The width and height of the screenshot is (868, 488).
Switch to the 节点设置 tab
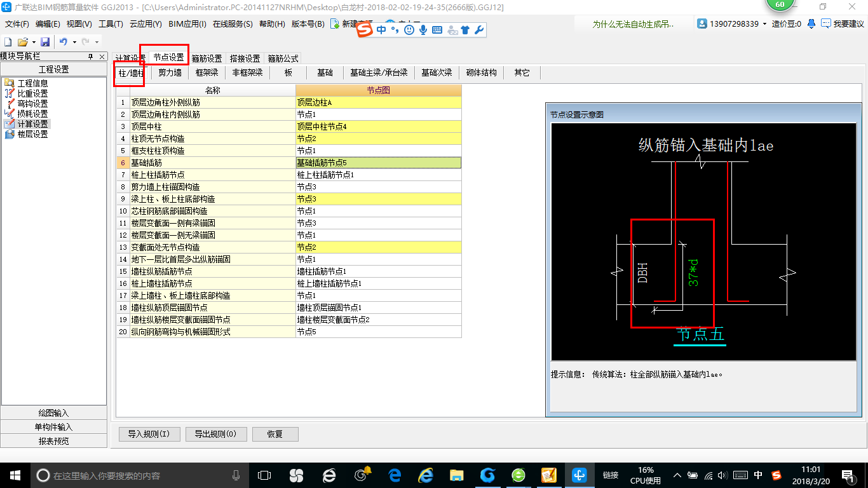click(x=168, y=58)
